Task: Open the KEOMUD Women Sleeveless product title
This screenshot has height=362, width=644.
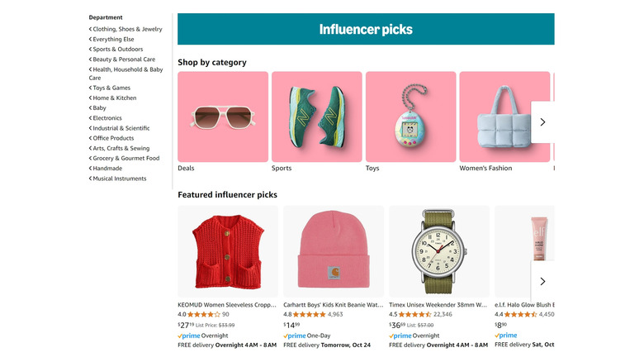Action: (x=228, y=304)
